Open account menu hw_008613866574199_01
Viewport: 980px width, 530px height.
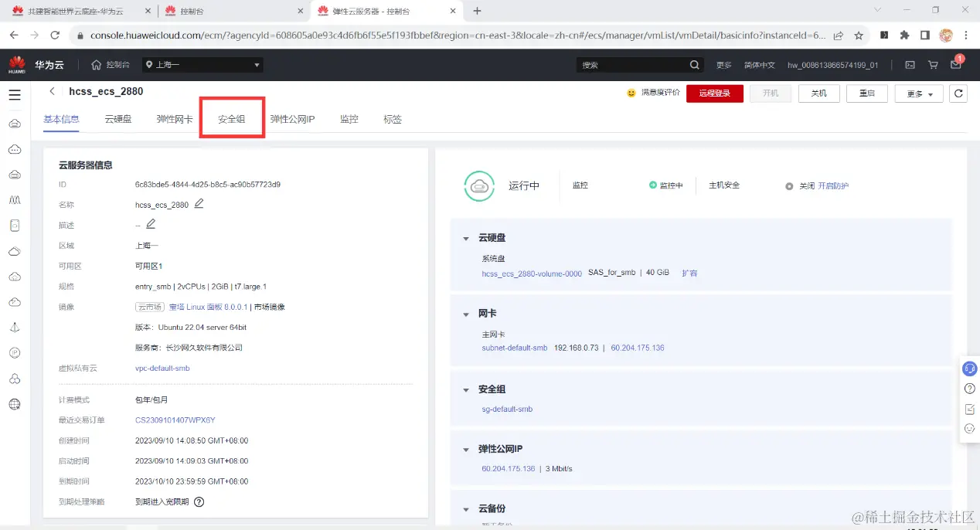(x=832, y=65)
